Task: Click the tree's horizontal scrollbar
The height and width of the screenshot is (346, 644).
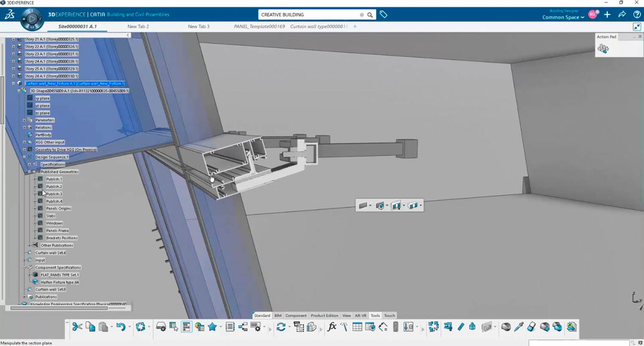Action: click(56, 308)
